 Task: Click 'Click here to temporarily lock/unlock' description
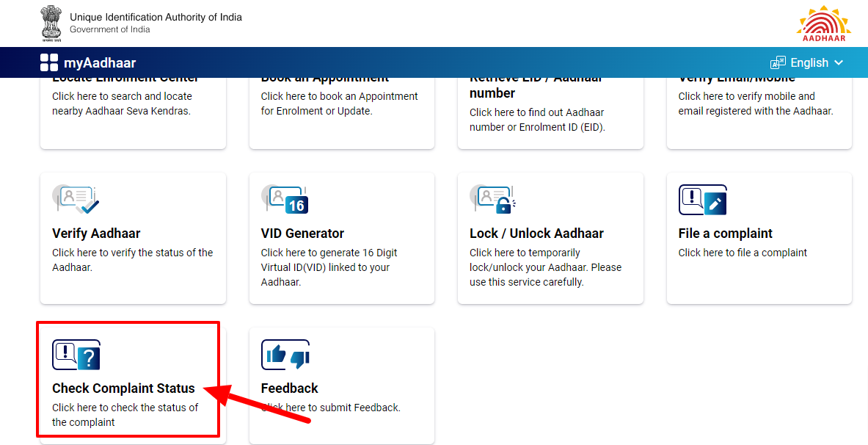[x=545, y=267]
